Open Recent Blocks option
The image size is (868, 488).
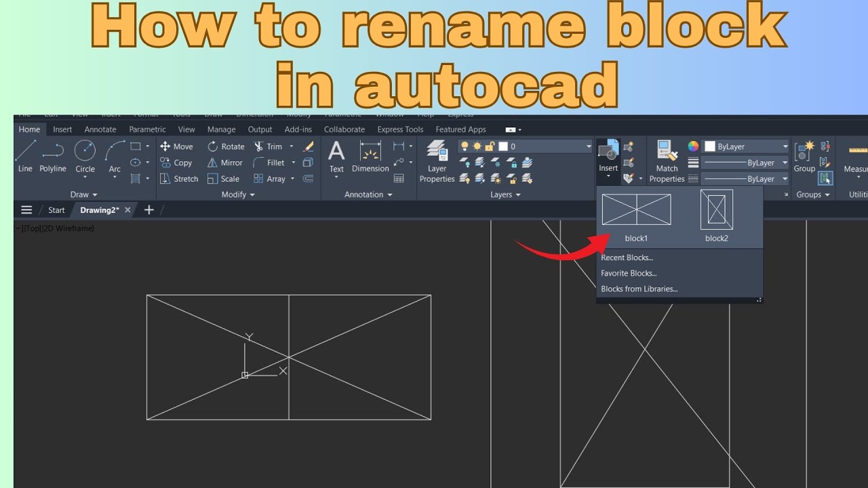[627, 258]
